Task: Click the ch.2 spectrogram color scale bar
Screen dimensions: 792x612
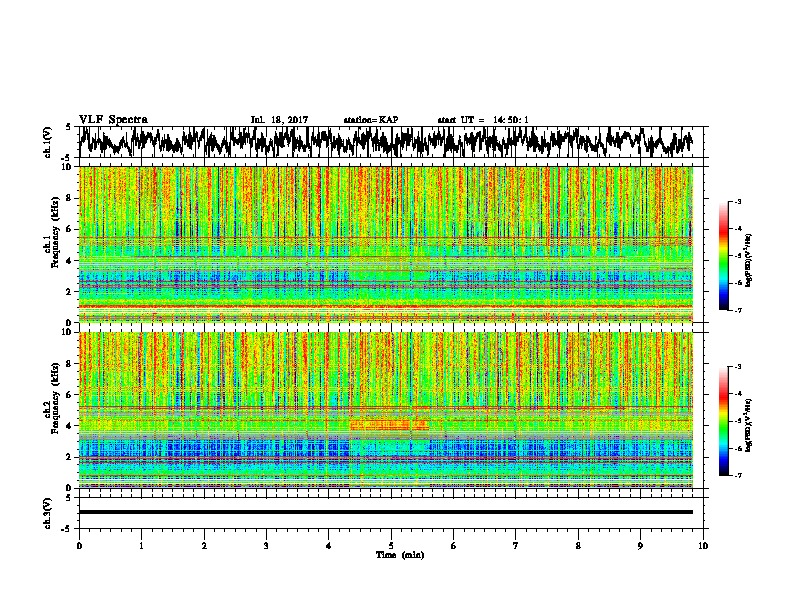Action: coord(723,421)
